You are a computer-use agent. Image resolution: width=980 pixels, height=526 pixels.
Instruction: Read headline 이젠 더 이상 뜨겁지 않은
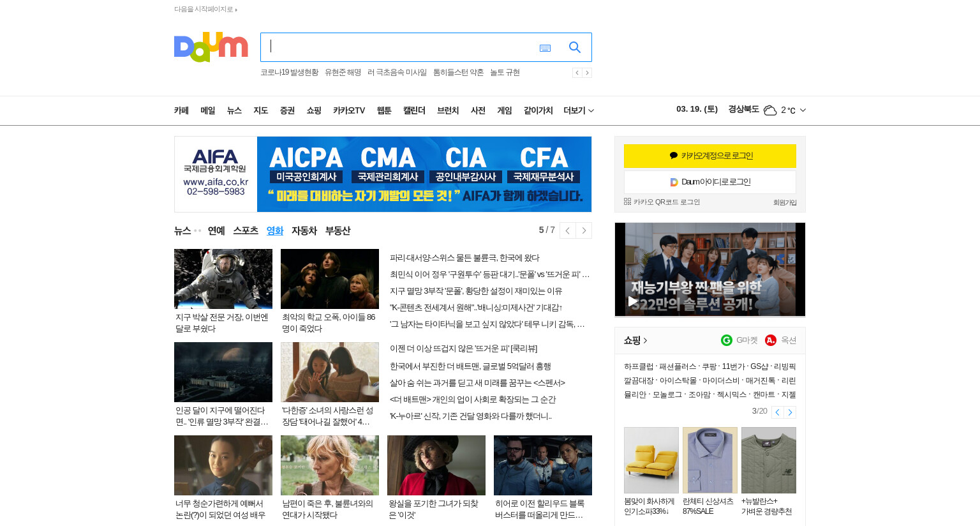coord(464,349)
